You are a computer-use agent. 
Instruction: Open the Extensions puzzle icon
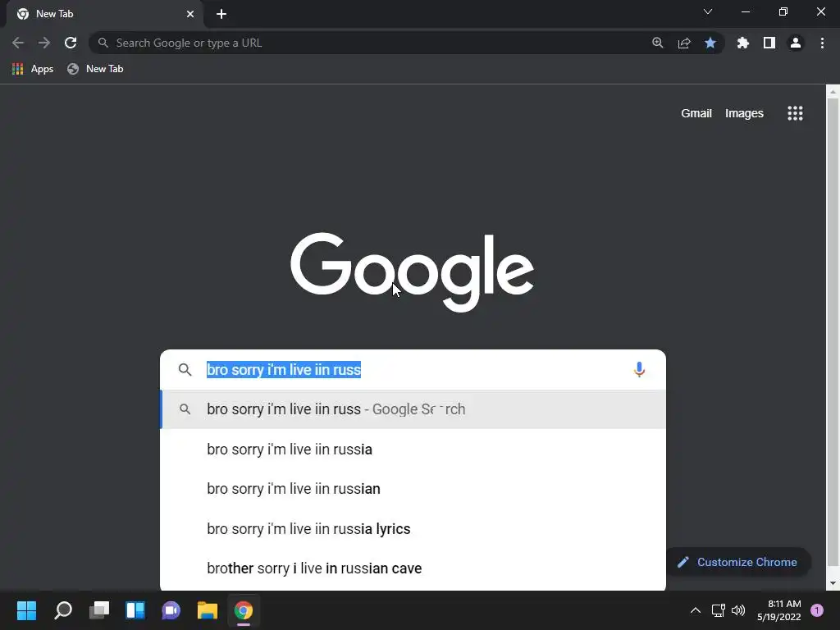pyautogui.click(x=742, y=43)
